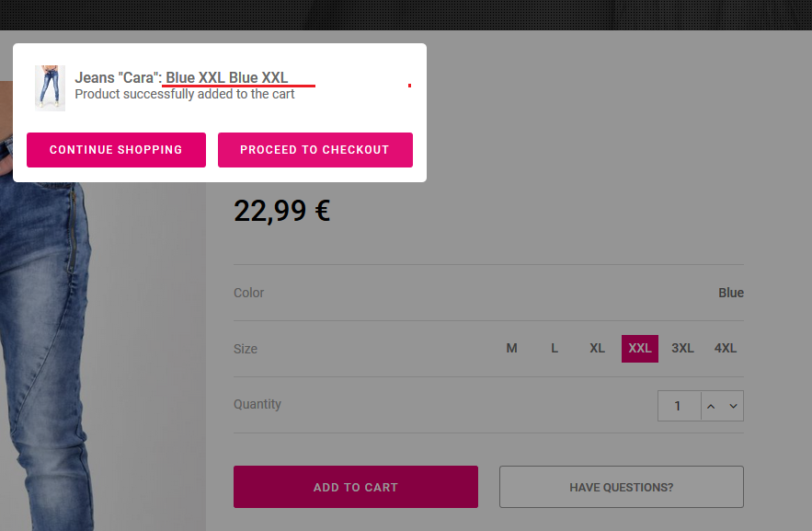Viewport: 812px width, 531px height.
Task: Click the quantity input field
Action: [x=679, y=406]
